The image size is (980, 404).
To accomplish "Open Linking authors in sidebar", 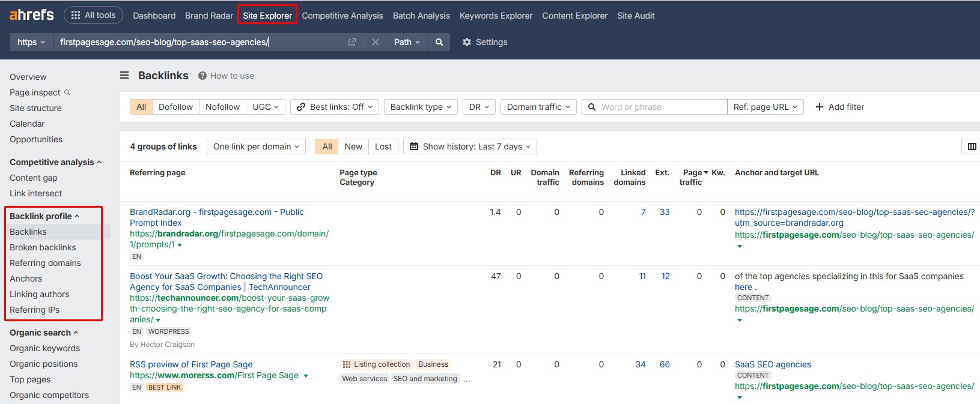I will [39, 294].
